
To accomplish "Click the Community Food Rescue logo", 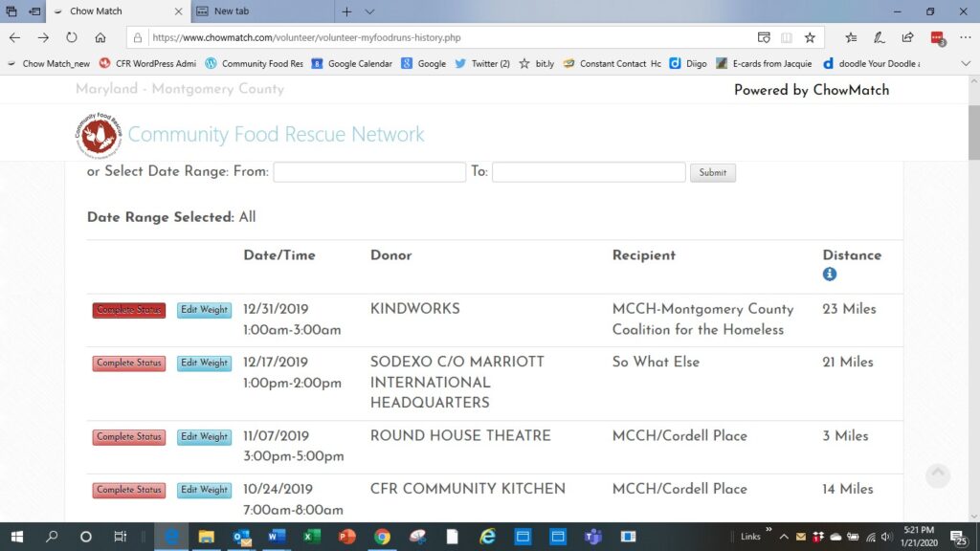I will coord(99,135).
